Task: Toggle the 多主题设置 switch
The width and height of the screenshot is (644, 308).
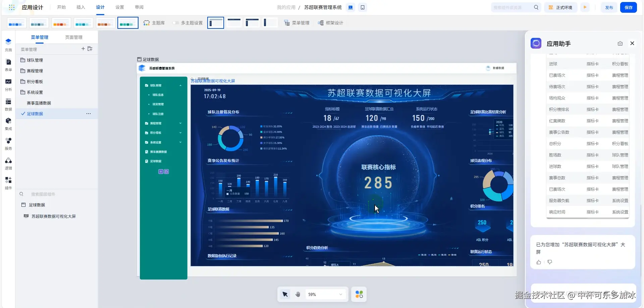Action: [x=175, y=23]
